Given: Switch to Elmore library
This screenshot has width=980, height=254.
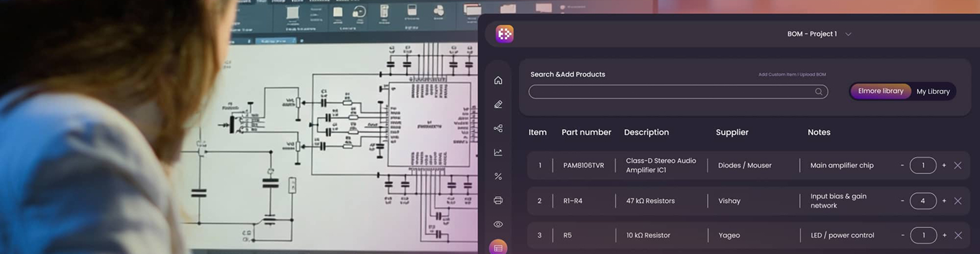Looking at the screenshot, I should [880, 91].
